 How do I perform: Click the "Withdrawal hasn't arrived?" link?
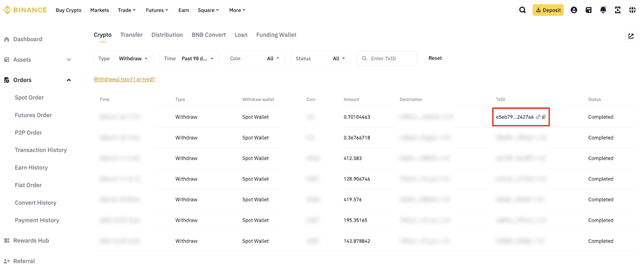(124, 79)
